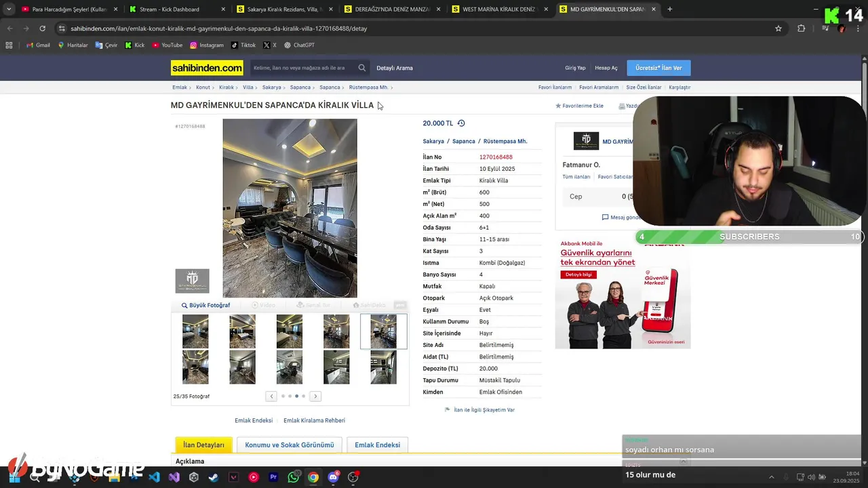
Task: Select the first photo thumbnail
Action: [x=195, y=331]
